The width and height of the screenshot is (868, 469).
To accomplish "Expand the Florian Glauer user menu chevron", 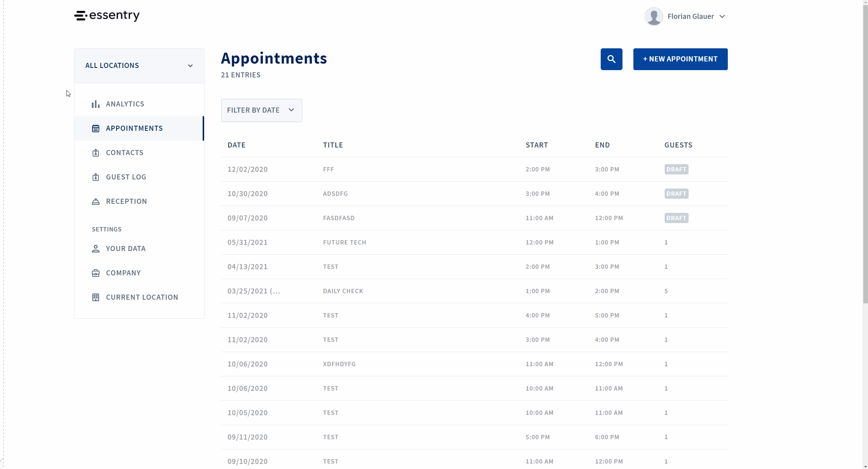I will point(722,16).
